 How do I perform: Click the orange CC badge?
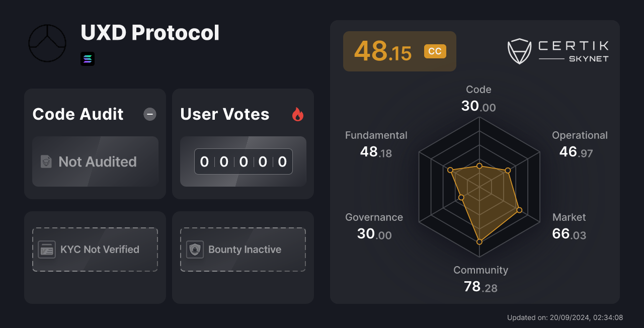[x=435, y=51]
